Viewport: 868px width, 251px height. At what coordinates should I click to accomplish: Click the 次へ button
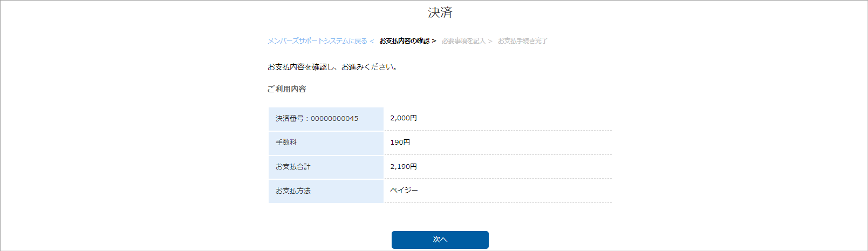point(440,240)
